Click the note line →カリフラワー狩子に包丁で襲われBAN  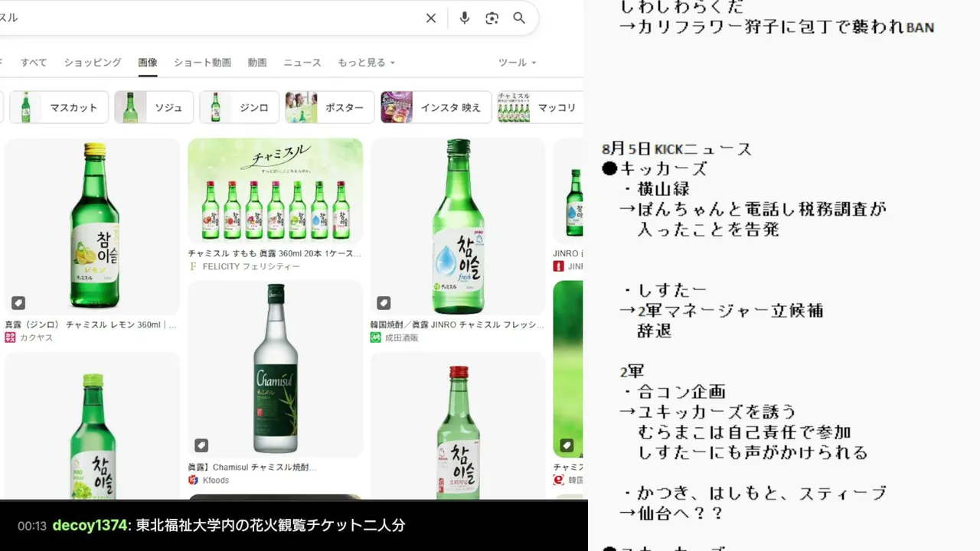click(x=776, y=27)
